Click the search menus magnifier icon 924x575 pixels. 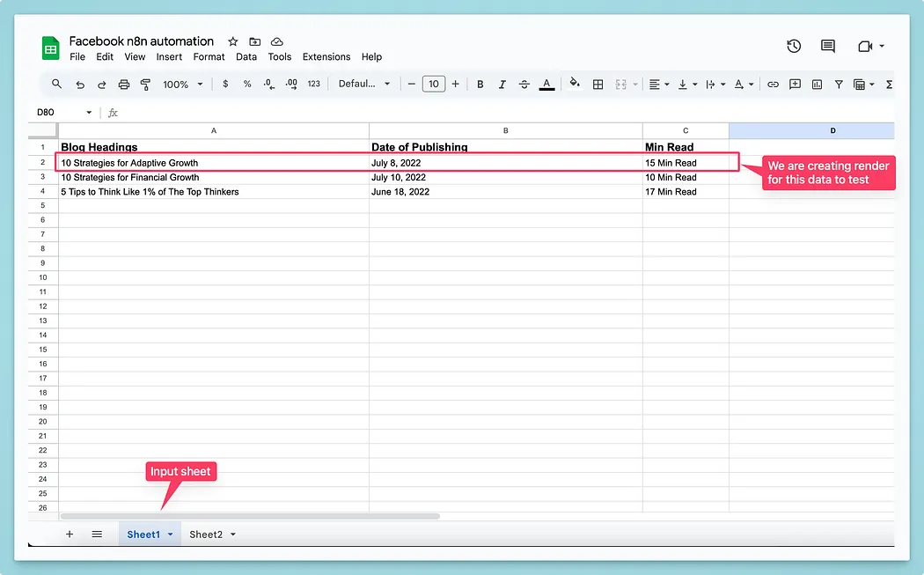56,85
